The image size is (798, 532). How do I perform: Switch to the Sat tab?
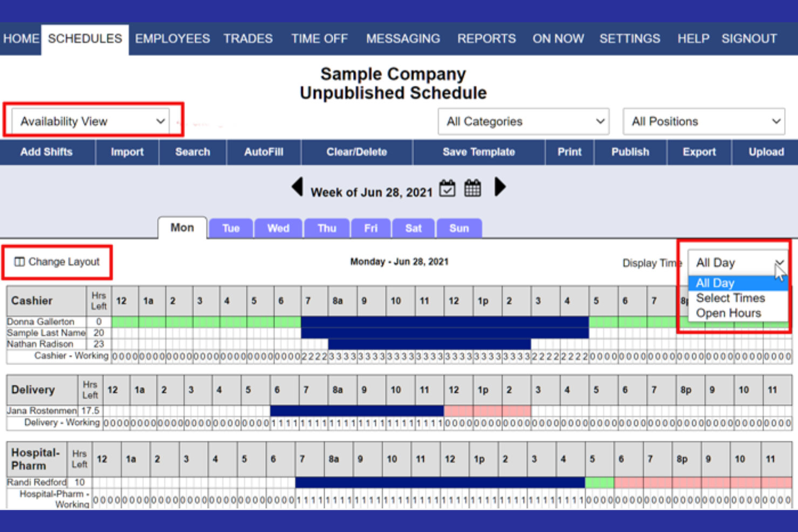pos(413,227)
